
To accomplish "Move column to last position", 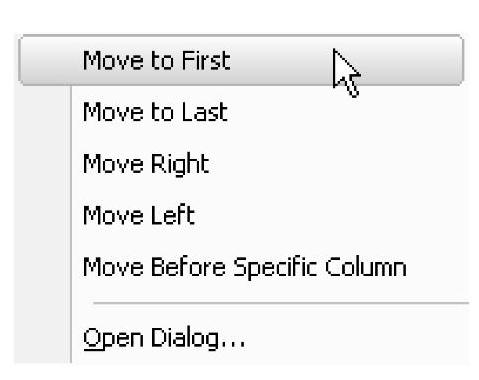I will (240, 112).
